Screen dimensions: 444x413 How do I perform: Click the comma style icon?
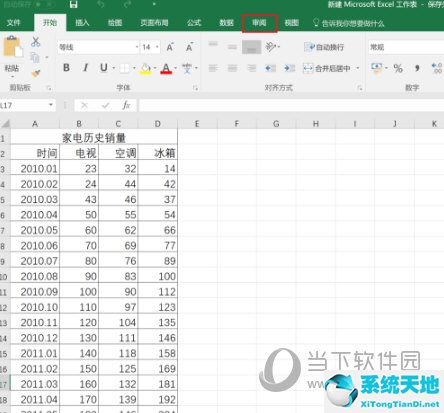(x=417, y=68)
